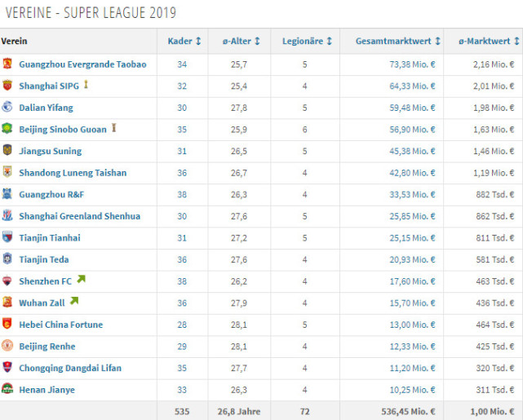Click Guangzhou Evergrande Taobao club crest
Image resolution: width=523 pixels, height=420 pixels.
click(x=7, y=64)
